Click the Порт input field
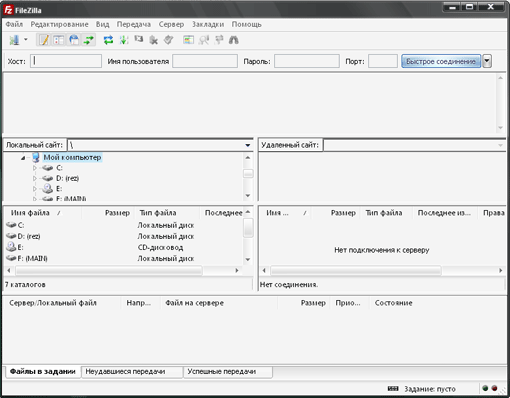This screenshot has height=398, width=510. point(383,61)
